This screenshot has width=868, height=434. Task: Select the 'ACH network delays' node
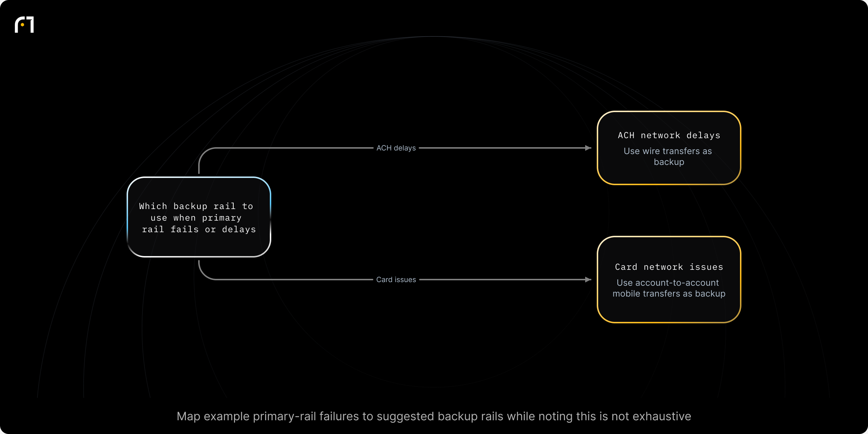669,148
